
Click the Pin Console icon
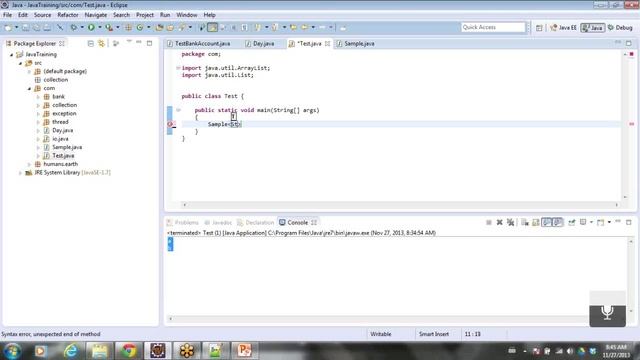click(x=571, y=222)
